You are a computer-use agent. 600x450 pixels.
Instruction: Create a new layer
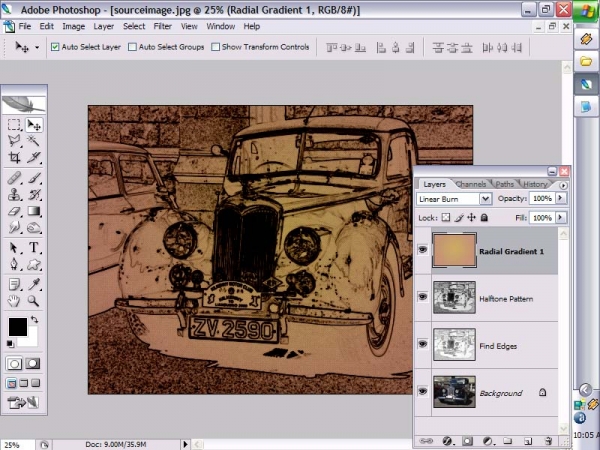point(528,441)
